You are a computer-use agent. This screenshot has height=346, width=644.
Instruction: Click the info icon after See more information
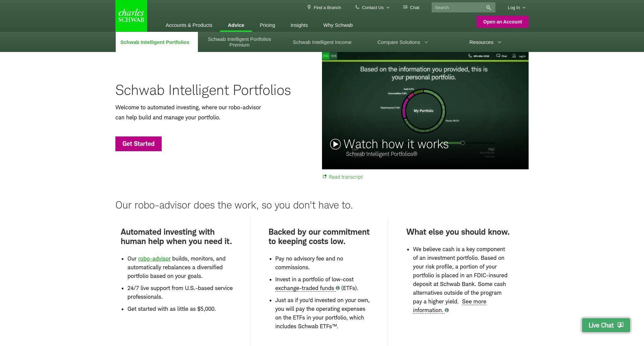click(x=447, y=310)
